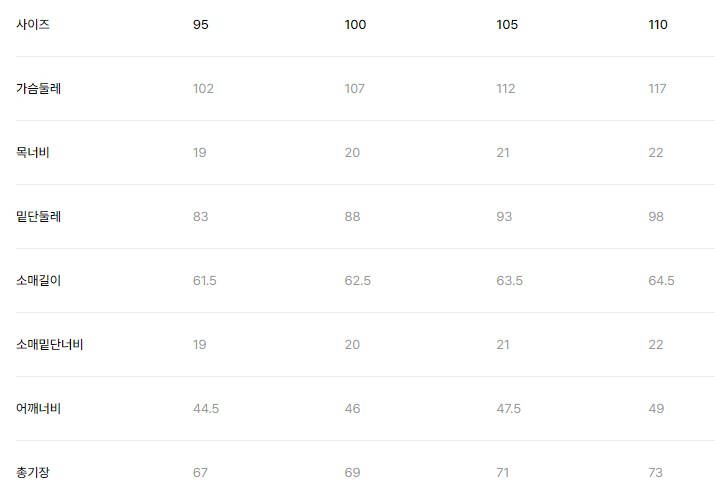Select sleeve length value 63.5
715x503 pixels.
pyautogui.click(x=509, y=281)
